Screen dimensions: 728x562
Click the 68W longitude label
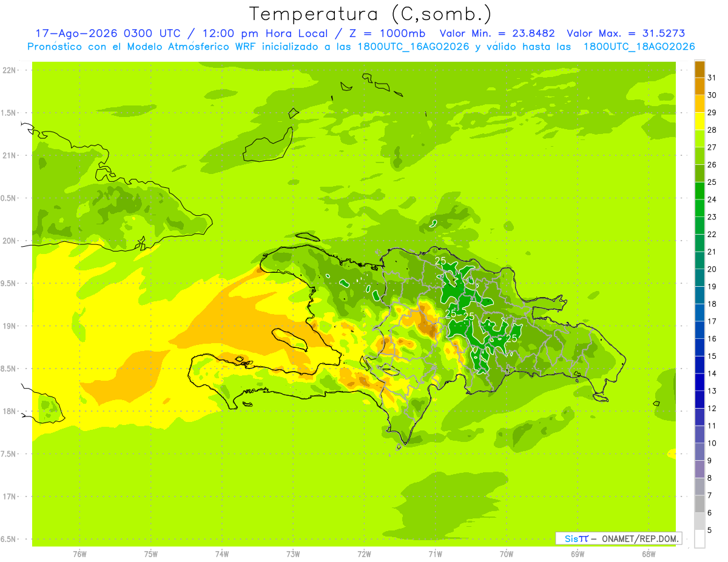coord(649,554)
